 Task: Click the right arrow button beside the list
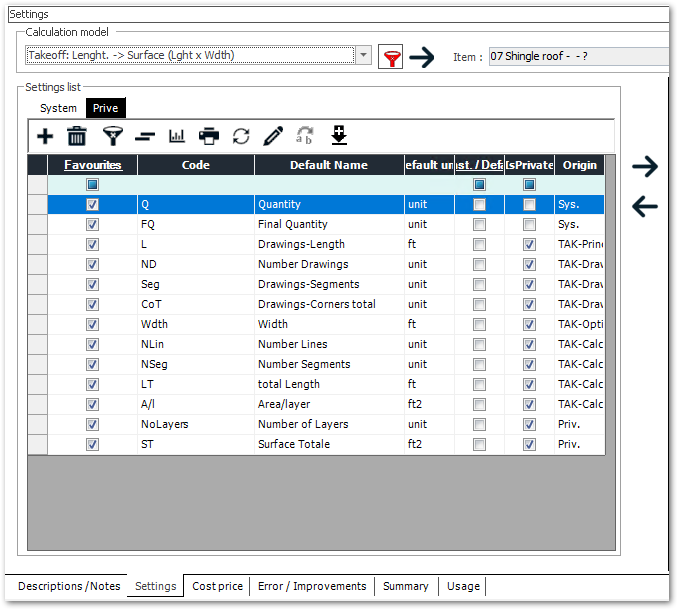click(x=645, y=167)
